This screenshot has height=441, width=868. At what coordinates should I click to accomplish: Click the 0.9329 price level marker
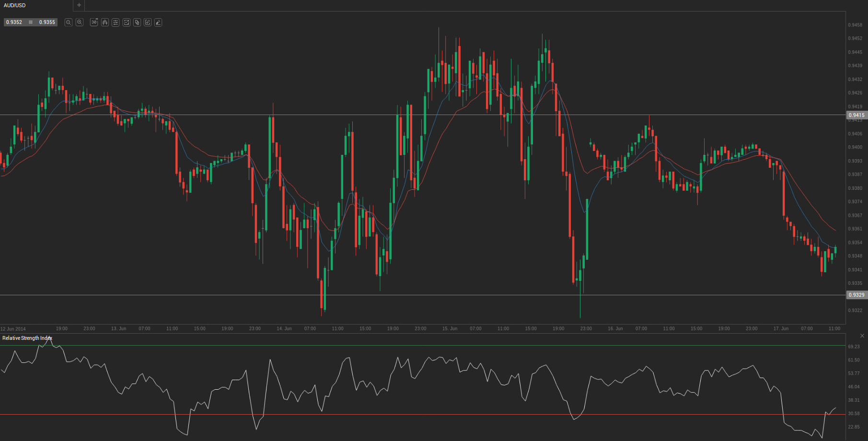[x=856, y=295]
